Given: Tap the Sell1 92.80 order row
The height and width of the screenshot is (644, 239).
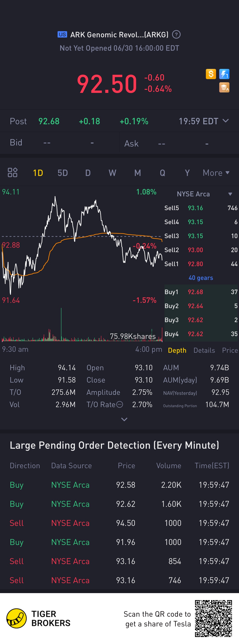Looking at the screenshot, I should 201,264.
